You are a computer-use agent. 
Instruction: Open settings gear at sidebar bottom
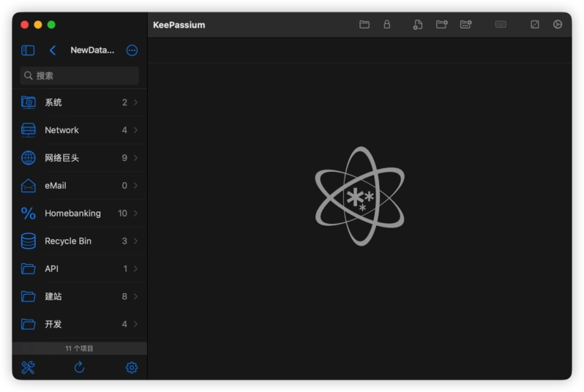pos(132,367)
